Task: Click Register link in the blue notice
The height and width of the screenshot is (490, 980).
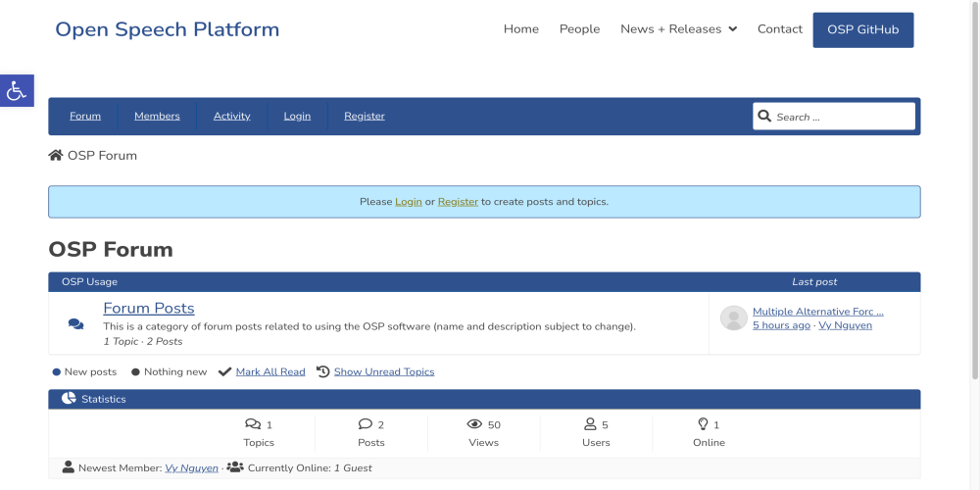Action: 458,202
